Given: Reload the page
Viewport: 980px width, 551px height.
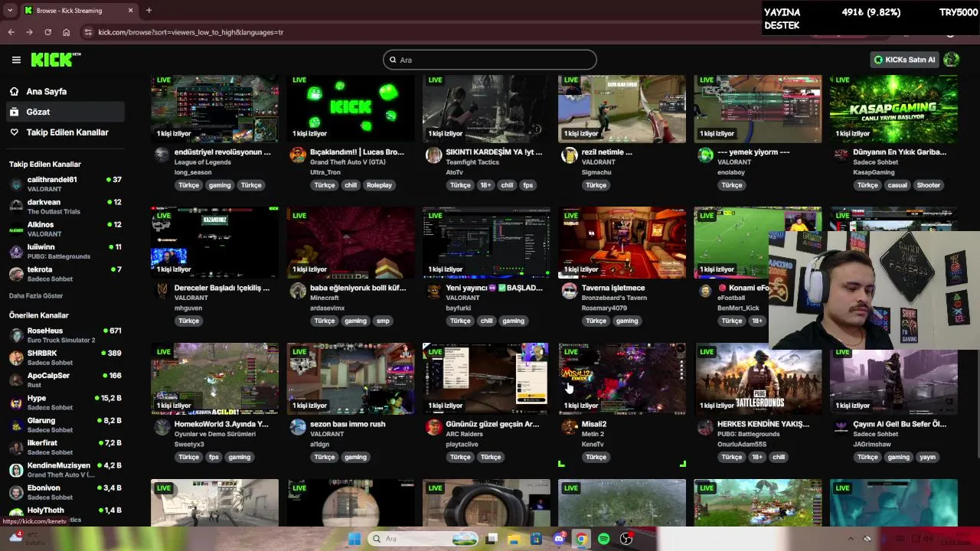Looking at the screenshot, I should (47, 32).
